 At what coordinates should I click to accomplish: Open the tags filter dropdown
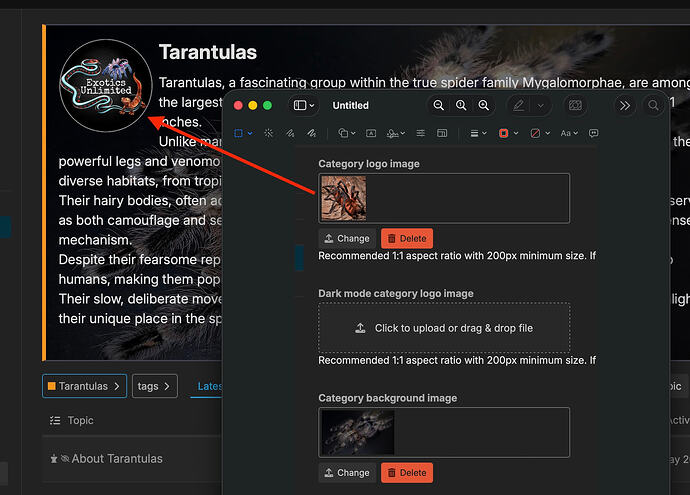[x=155, y=386]
